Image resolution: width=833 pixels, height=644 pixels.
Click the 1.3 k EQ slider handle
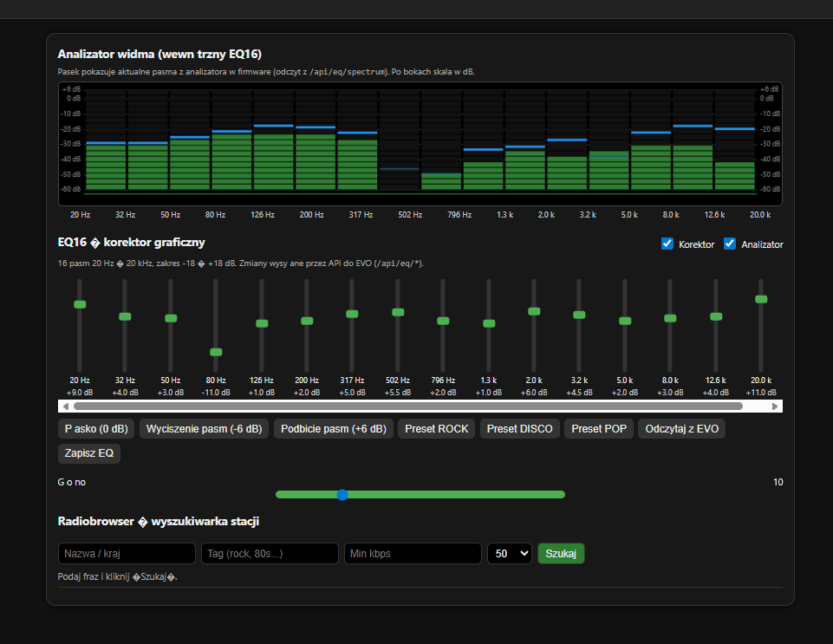coord(489,323)
